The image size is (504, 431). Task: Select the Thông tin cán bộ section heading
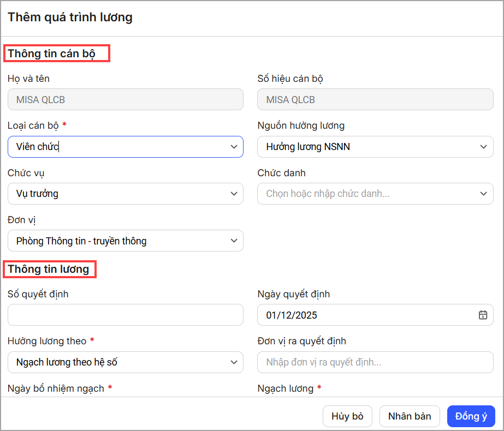(x=51, y=53)
